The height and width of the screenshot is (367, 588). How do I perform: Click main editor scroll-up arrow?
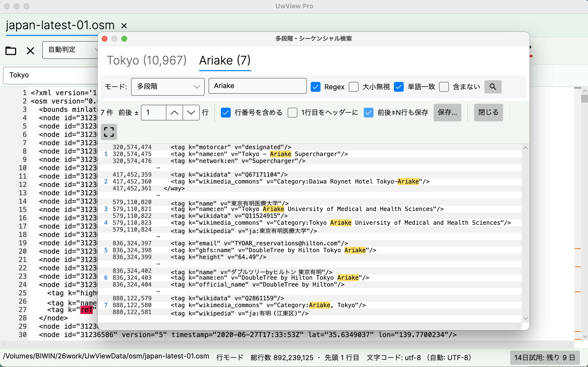coord(585,91)
